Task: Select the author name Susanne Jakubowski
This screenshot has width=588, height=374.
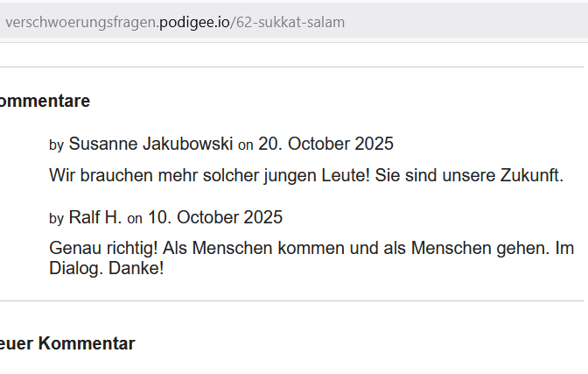Action: 150,144
